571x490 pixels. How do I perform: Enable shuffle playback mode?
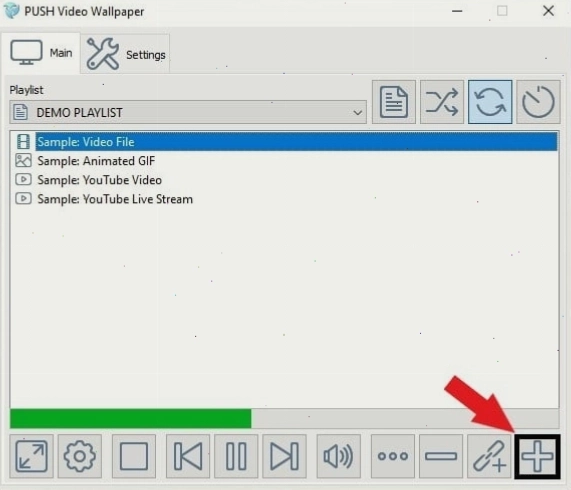[442, 102]
